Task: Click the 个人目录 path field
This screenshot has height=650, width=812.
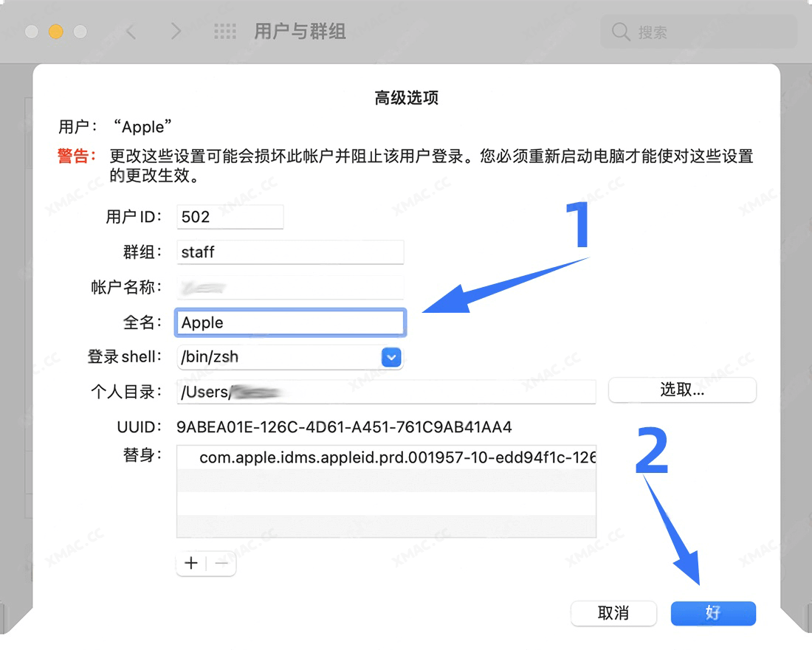Action: tap(385, 392)
